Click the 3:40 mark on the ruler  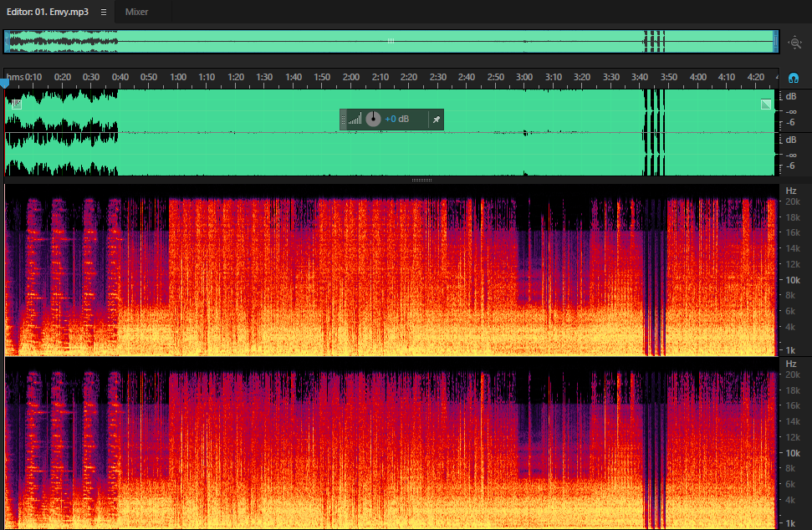point(640,77)
